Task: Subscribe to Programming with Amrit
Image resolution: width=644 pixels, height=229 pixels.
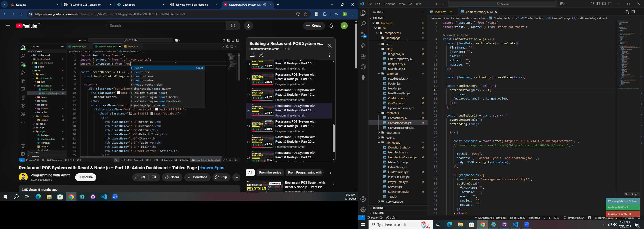Action: pos(85,177)
